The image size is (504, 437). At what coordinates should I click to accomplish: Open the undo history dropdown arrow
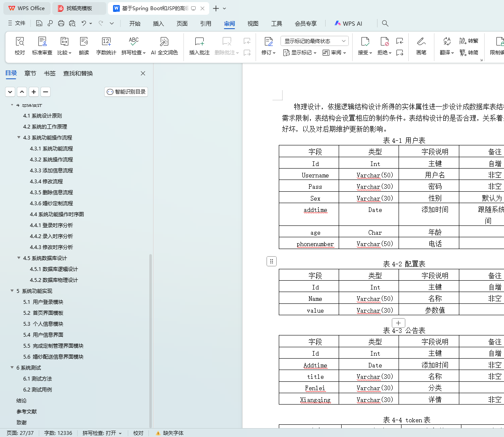(x=91, y=23)
